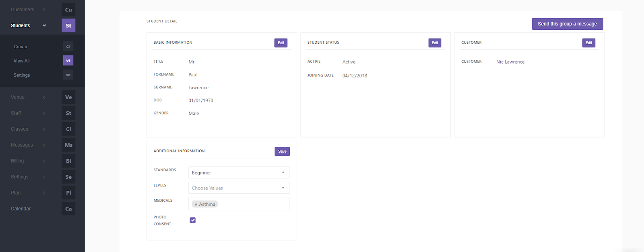Untick the Photo Consent checkbox
The height and width of the screenshot is (252, 644).
click(193, 220)
